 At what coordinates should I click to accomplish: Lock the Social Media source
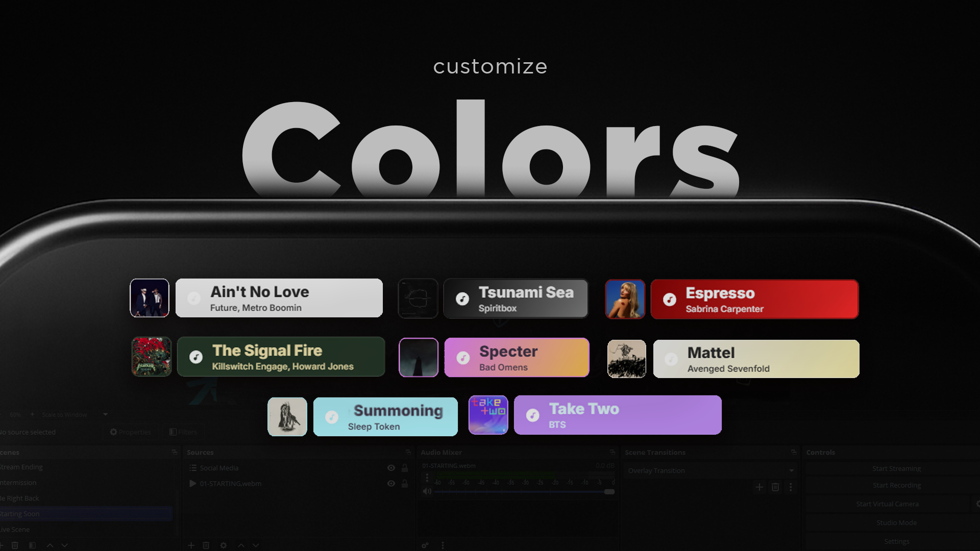click(405, 468)
